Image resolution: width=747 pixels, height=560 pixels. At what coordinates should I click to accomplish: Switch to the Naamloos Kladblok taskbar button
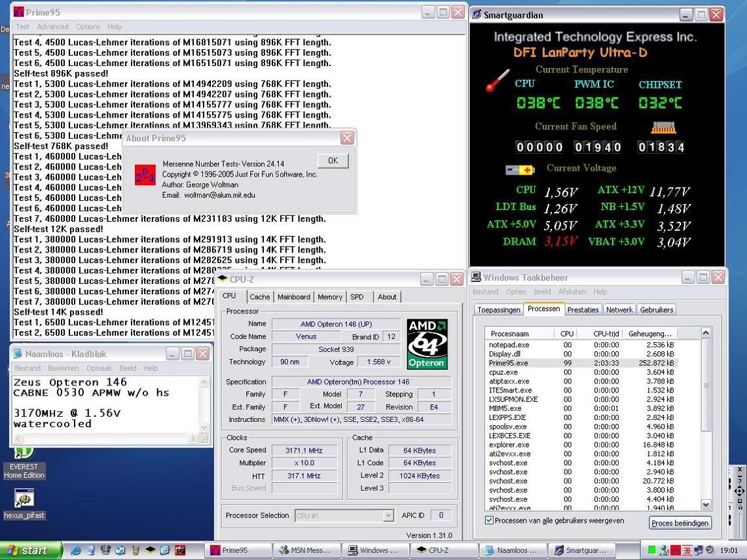[x=513, y=550]
